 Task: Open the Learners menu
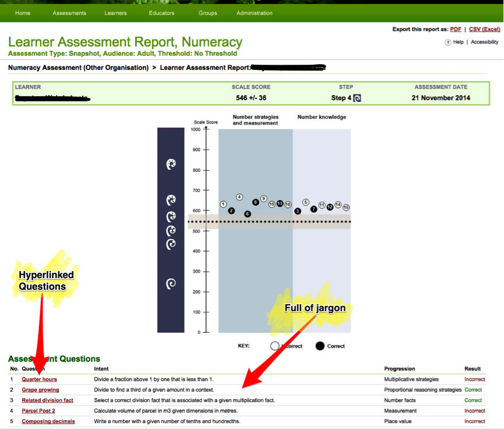(x=115, y=13)
